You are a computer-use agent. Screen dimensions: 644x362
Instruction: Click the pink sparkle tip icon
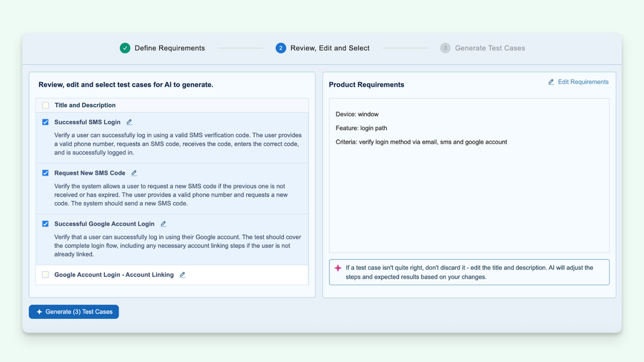tap(338, 268)
